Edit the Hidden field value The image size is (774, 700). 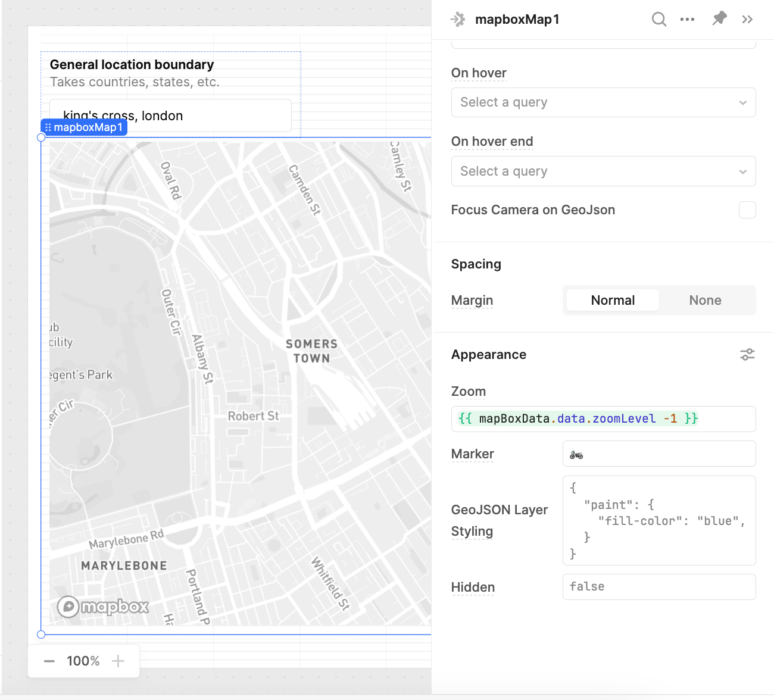pyautogui.click(x=659, y=587)
